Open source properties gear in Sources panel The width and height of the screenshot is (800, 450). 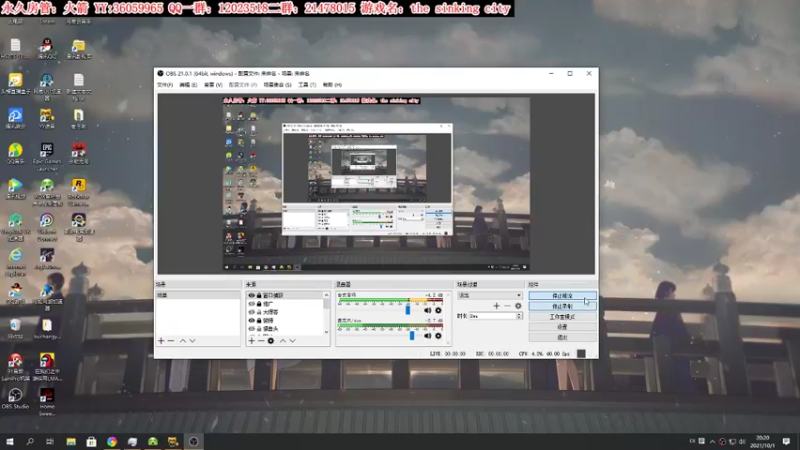[x=271, y=341]
